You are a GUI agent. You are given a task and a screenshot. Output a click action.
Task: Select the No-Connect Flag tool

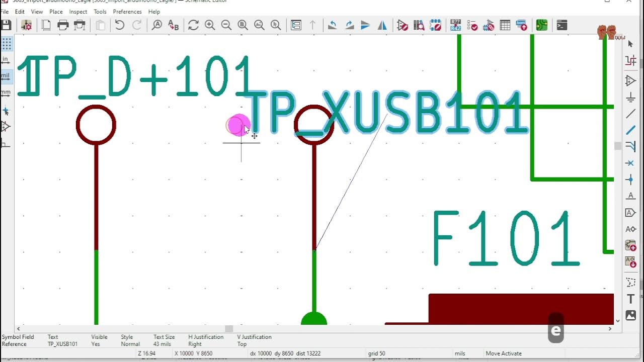tap(630, 163)
